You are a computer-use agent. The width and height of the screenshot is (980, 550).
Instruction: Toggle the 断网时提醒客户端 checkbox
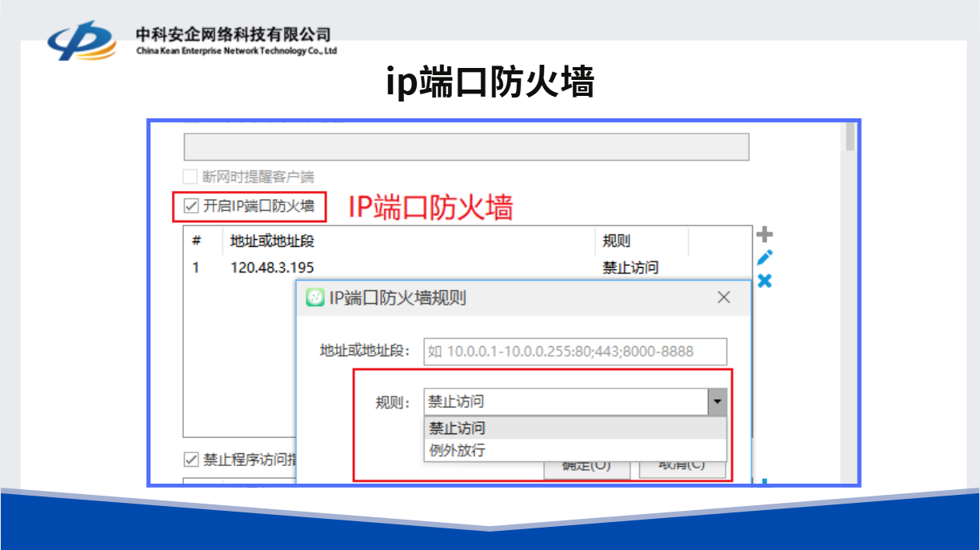tap(190, 177)
